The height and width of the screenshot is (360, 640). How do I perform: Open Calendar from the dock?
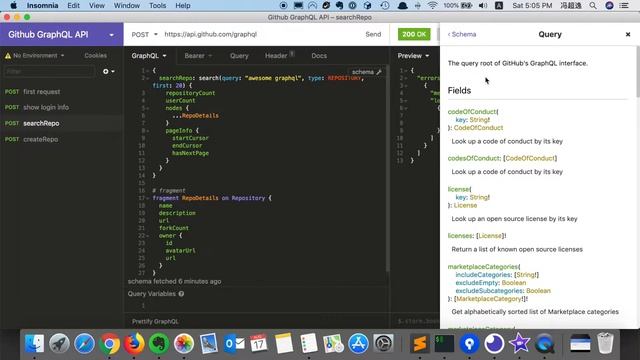[259, 343]
